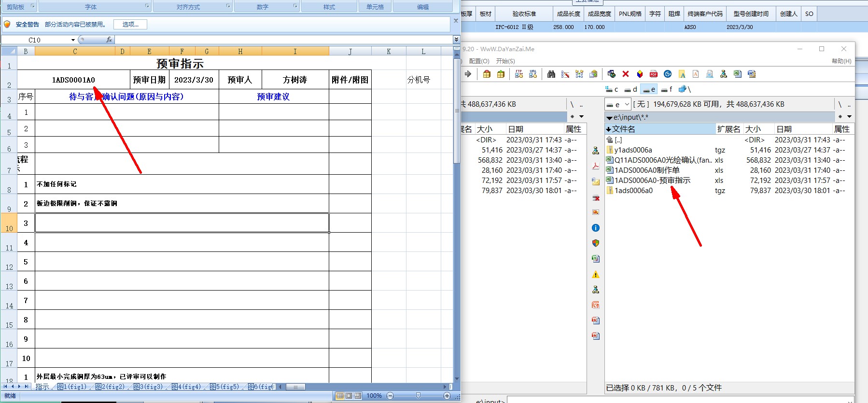Click the Excel icon in the middle bar
The width and height of the screenshot is (868, 403).
[596, 259]
